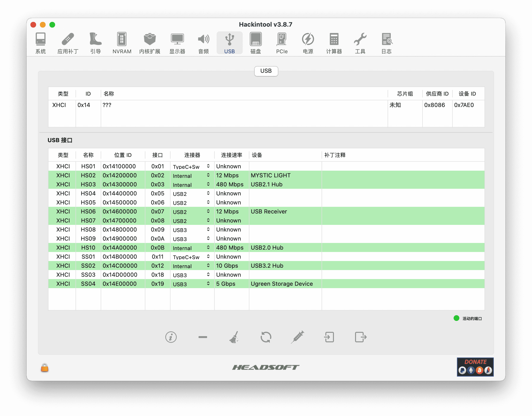This screenshot has height=416, width=532.
Task: Open the 系统 (System) toolbar section
Action: 40,43
